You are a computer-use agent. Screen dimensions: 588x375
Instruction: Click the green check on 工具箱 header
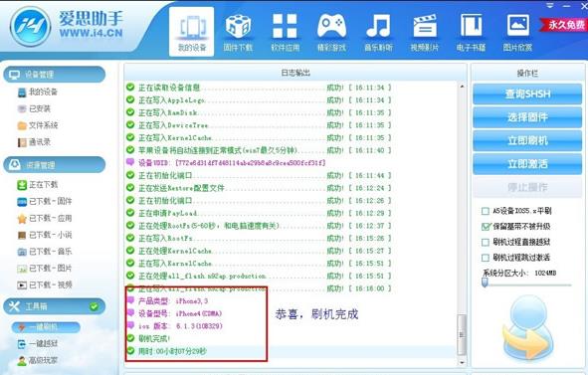click(x=94, y=306)
